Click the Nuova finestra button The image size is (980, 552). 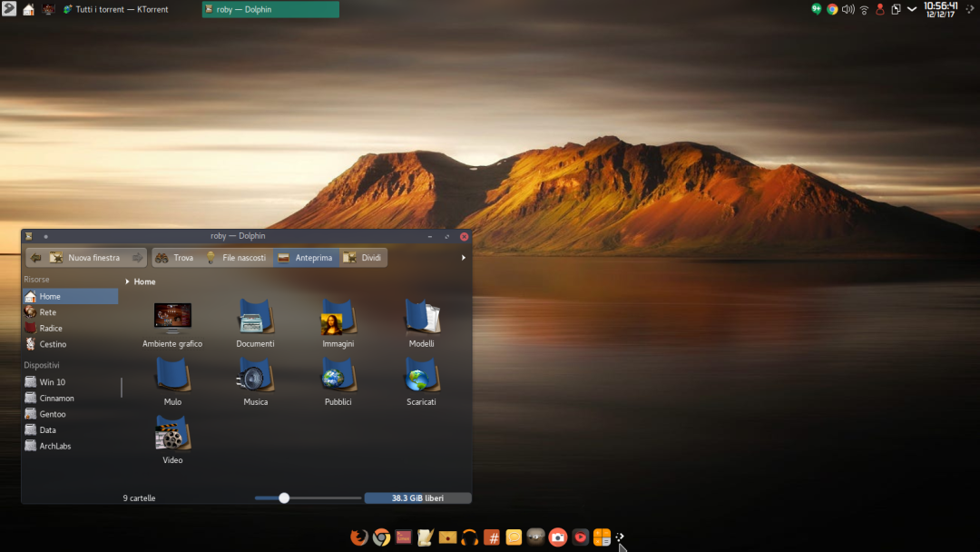click(x=93, y=258)
